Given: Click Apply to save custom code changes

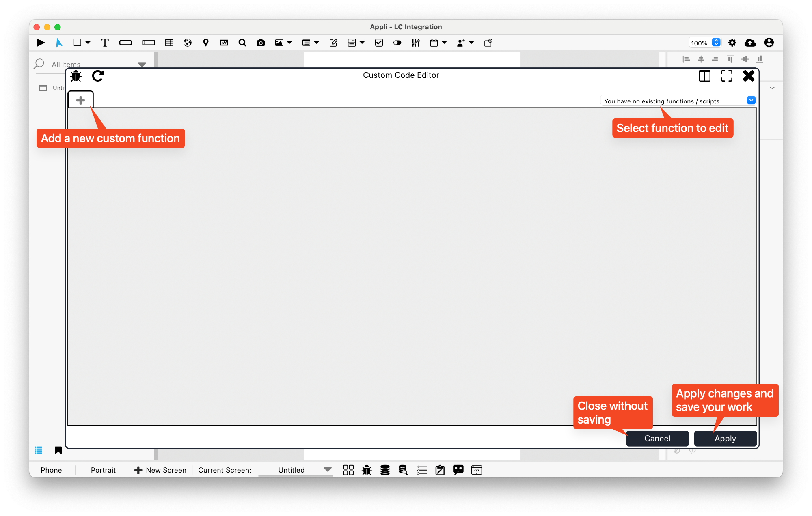Looking at the screenshot, I should [x=725, y=438].
